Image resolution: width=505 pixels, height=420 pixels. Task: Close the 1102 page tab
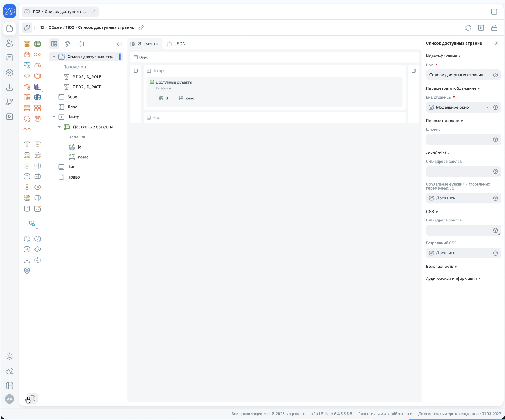[93, 11]
